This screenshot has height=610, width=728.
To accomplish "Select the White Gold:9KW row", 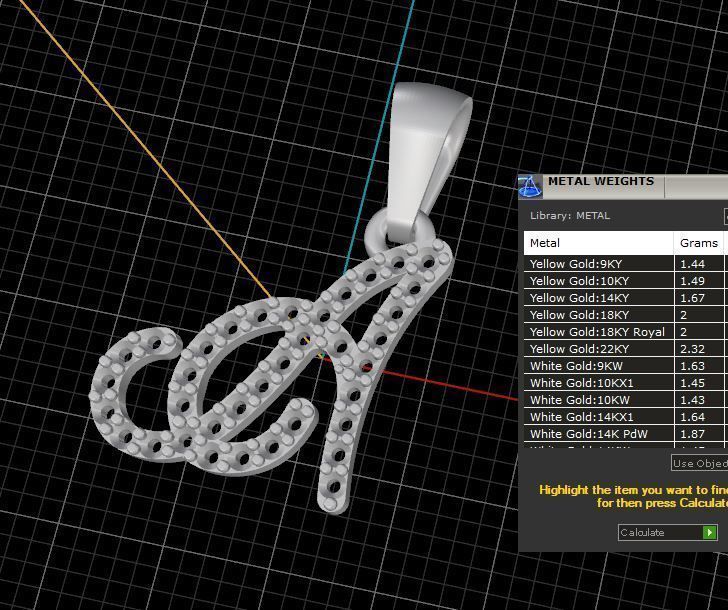I will tap(624, 366).
